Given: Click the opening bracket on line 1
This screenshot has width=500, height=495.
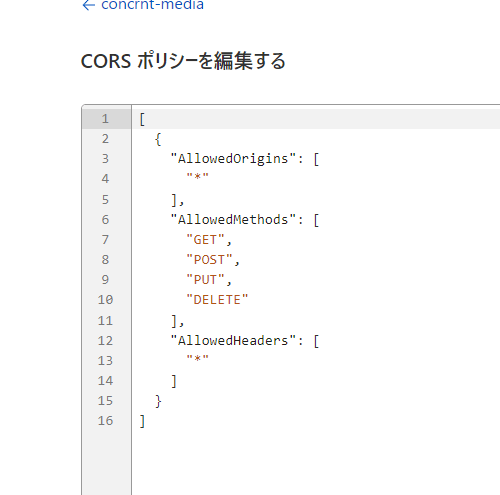Looking at the screenshot, I should (142, 119).
